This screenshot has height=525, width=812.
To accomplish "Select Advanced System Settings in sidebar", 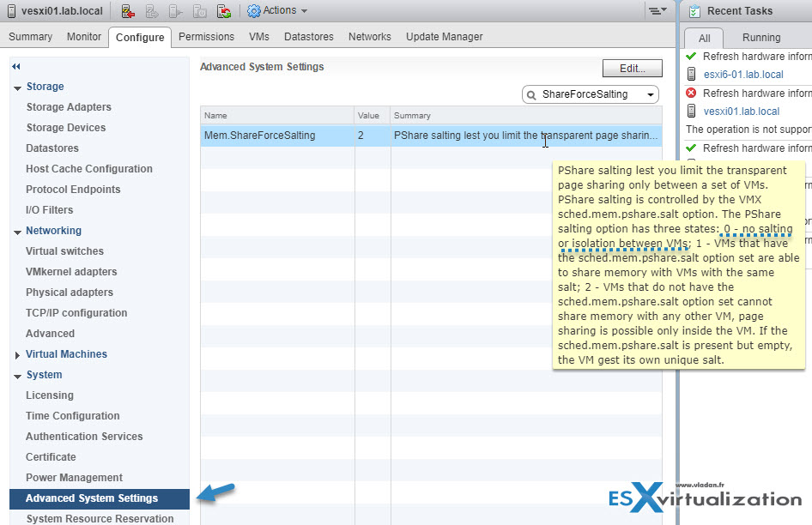I will click(x=100, y=498).
